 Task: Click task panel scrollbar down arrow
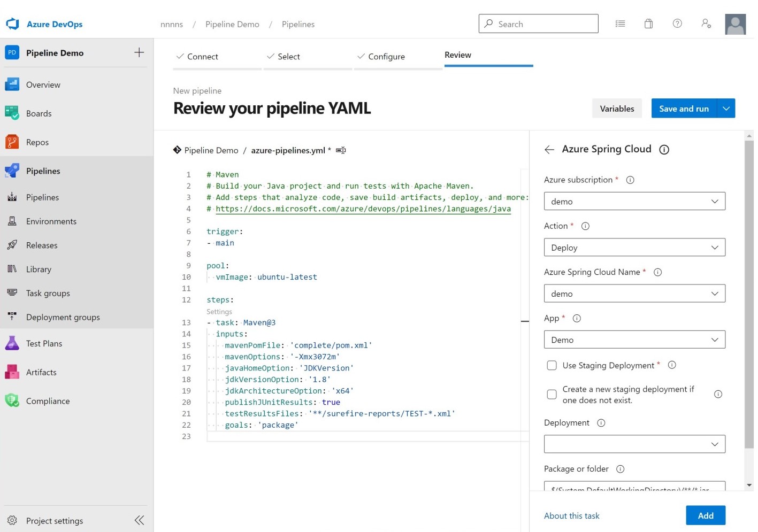click(x=749, y=485)
